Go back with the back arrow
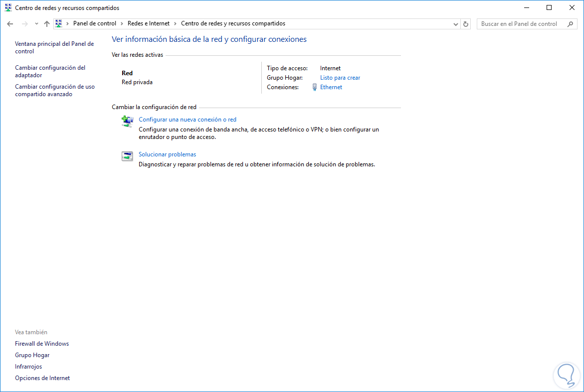584x392 pixels. point(10,24)
